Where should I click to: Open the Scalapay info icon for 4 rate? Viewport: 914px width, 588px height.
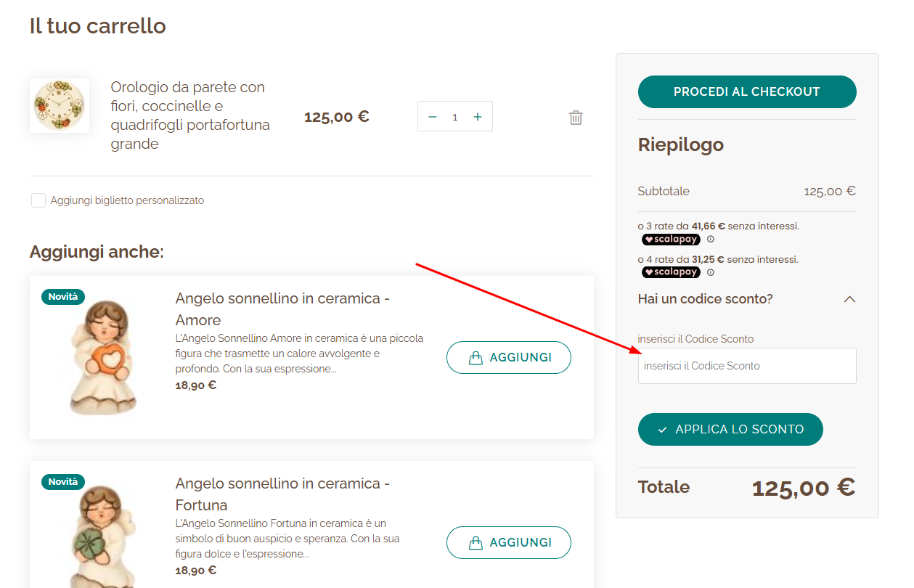point(709,272)
